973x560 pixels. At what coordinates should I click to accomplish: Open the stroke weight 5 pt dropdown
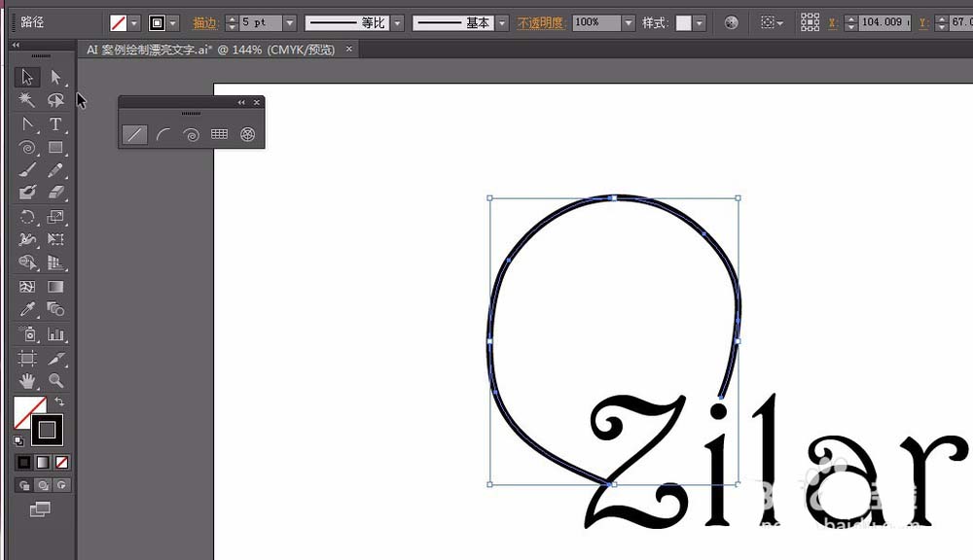pyautogui.click(x=289, y=23)
